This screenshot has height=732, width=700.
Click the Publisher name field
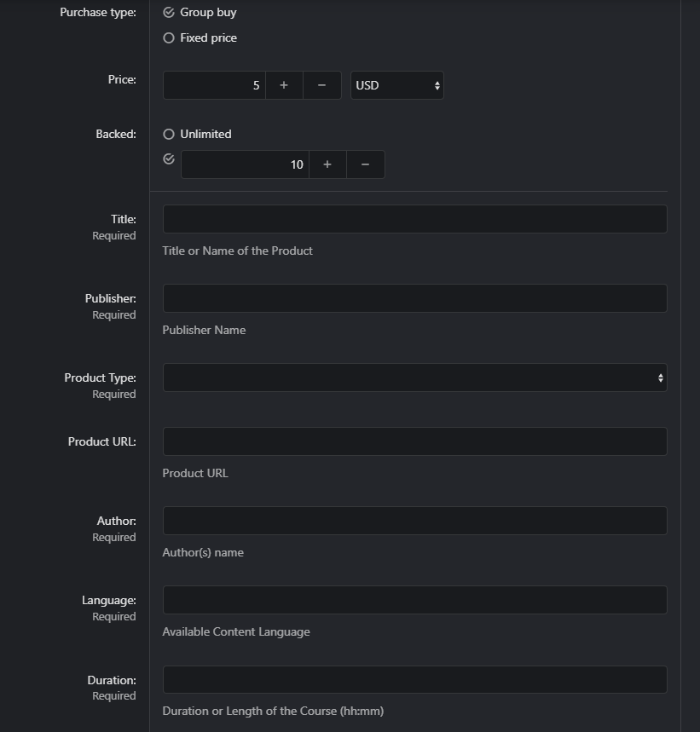(x=414, y=297)
